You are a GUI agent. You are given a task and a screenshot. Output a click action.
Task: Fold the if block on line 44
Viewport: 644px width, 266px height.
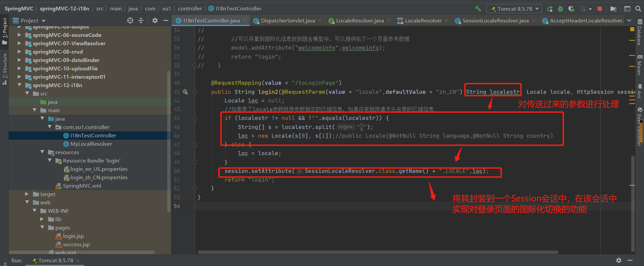[x=195, y=118]
